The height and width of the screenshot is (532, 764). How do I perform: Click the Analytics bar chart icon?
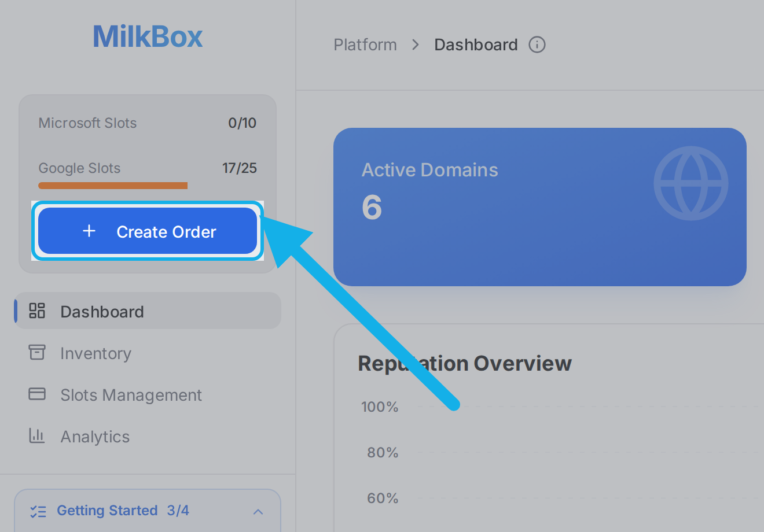pyautogui.click(x=37, y=435)
